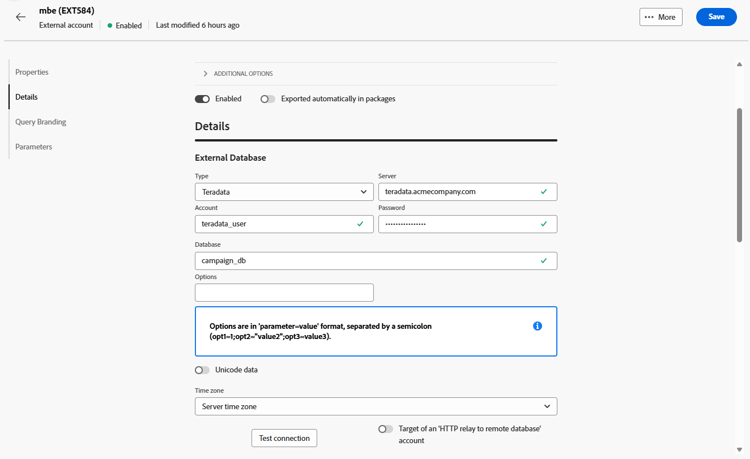Toggle Exported automatically in packages
The width and height of the screenshot is (750, 459).
tap(268, 99)
